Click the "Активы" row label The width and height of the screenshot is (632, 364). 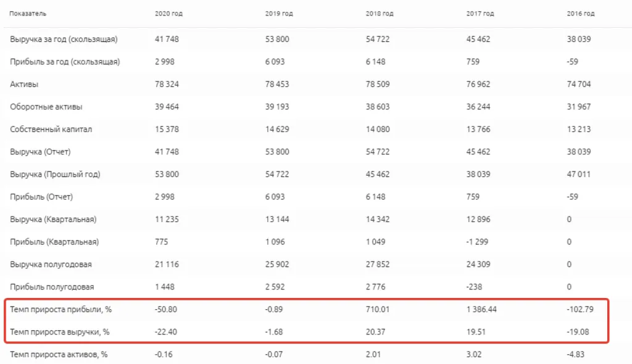[24, 85]
